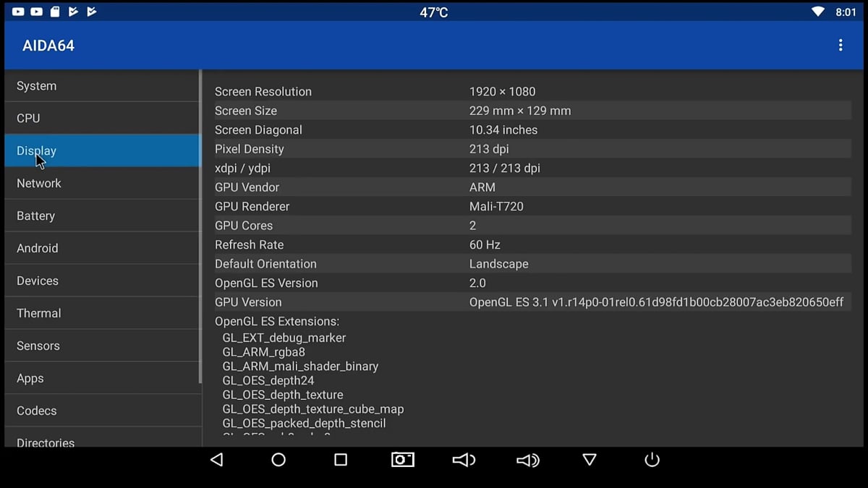Open the Apps section

pyautogui.click(x=102, y=378)
